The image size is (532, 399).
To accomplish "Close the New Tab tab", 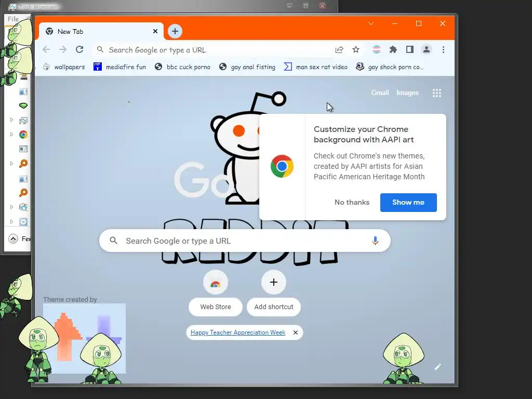I will click(x=155, y=31).
